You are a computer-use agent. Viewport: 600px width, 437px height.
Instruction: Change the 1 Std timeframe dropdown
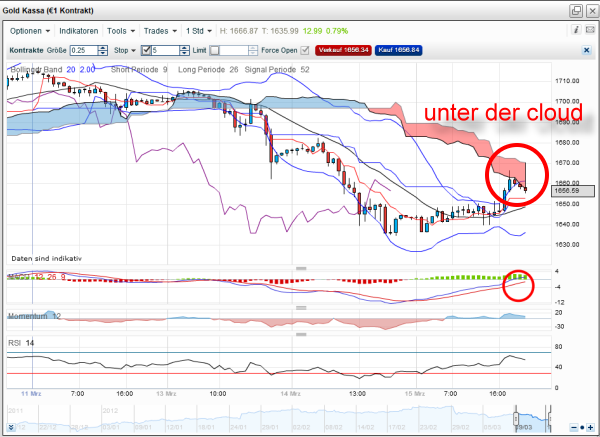point(199,31)
